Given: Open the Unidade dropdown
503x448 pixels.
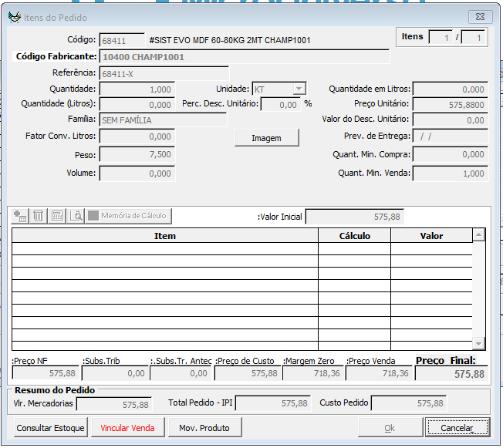Looking at the screenshot, I should [299, 89].
